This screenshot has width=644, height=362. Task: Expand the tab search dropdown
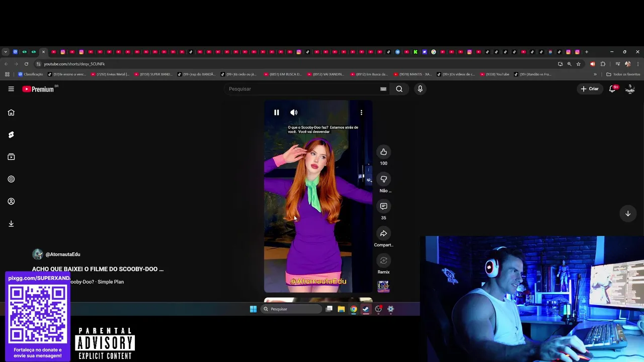(x=6, y=52)
